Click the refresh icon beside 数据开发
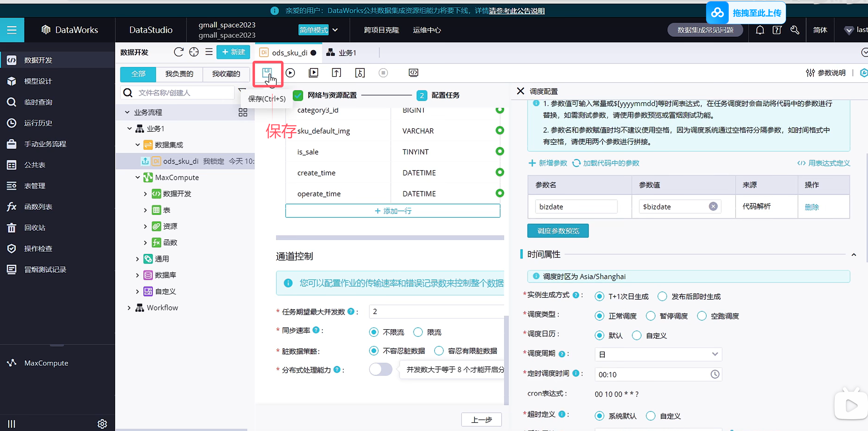868x431 pixels. [x=178, y=52]
